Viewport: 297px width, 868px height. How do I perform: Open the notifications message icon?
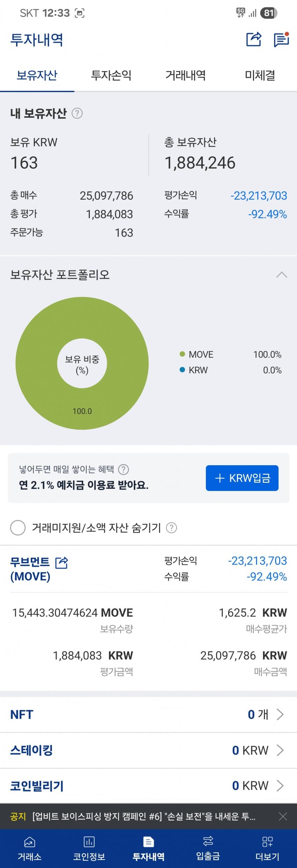pos(281,39)
